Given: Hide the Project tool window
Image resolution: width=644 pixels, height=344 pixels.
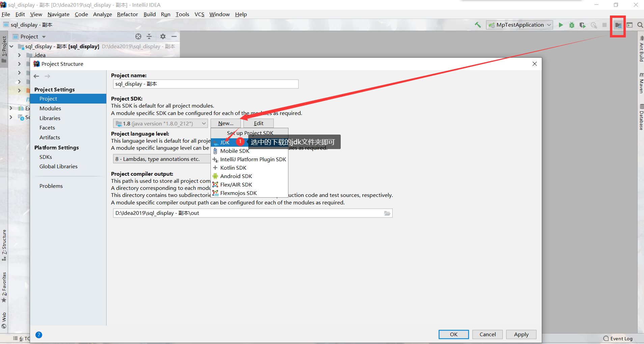Looking at the screenshot, I should point(174,36).
